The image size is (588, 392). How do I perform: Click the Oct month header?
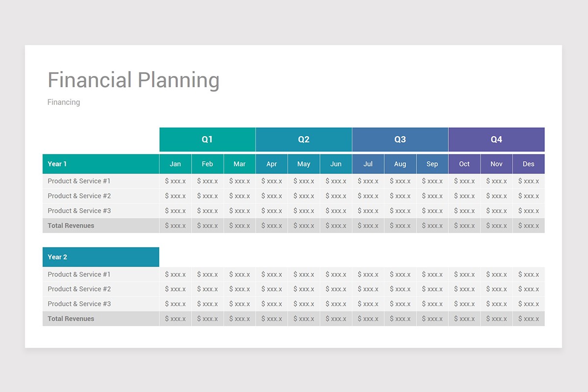(465, 164)
